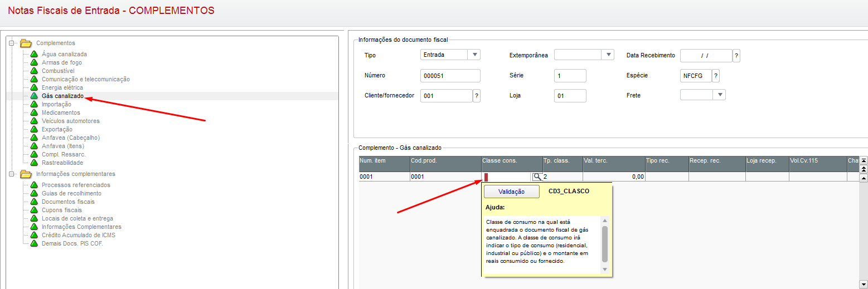Click the icon beside Crédito Acumulado de ICMS
Viewport: 868px width, 289px height.
tap(34, 235)
